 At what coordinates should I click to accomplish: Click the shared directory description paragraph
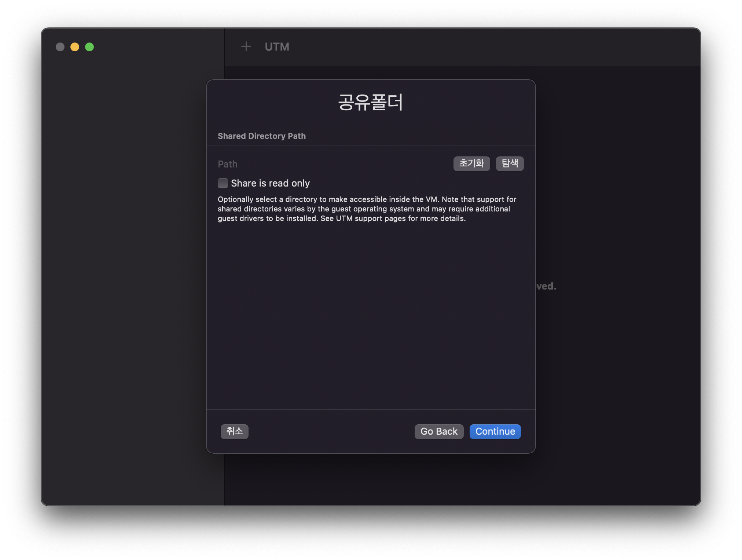coord(367,209)
